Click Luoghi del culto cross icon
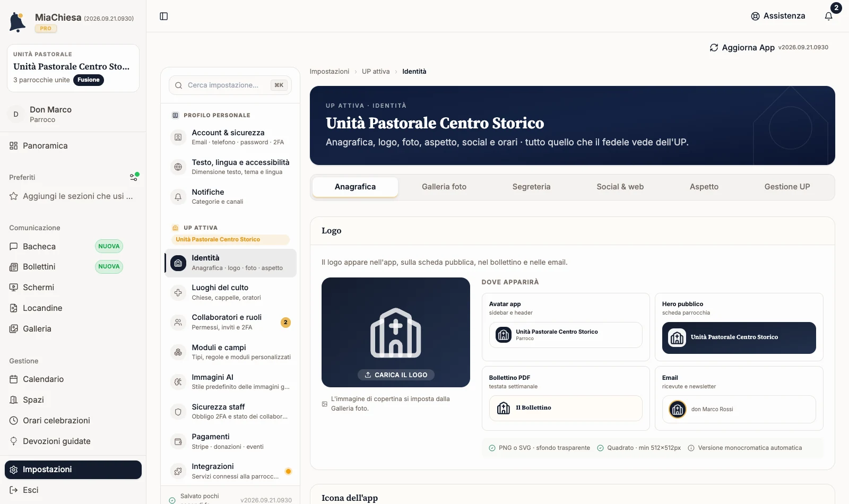 coord(178,293)
